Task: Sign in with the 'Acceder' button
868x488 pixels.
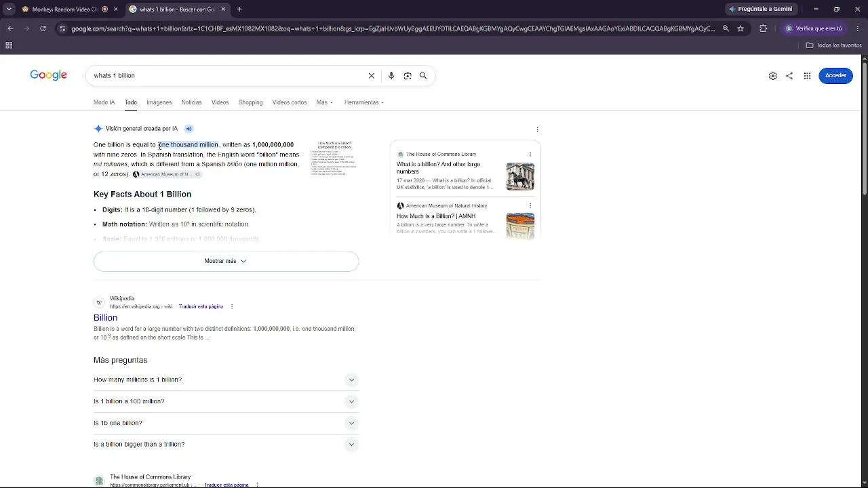Action: 835,76
